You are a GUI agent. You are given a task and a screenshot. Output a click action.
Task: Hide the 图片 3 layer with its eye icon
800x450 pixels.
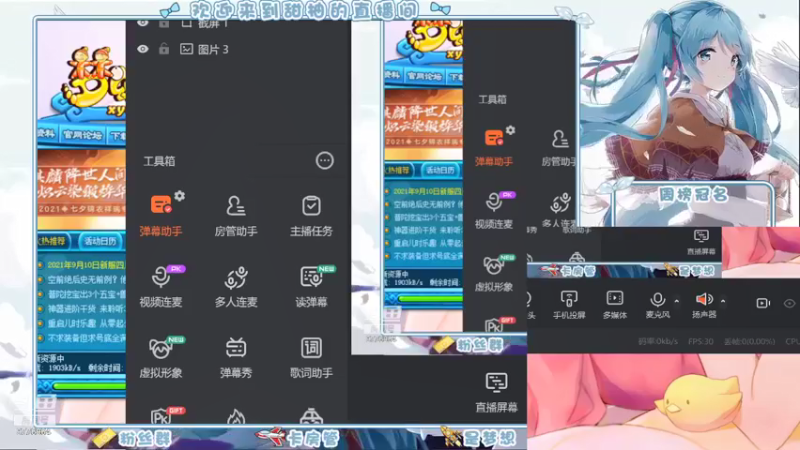(143, 49)
